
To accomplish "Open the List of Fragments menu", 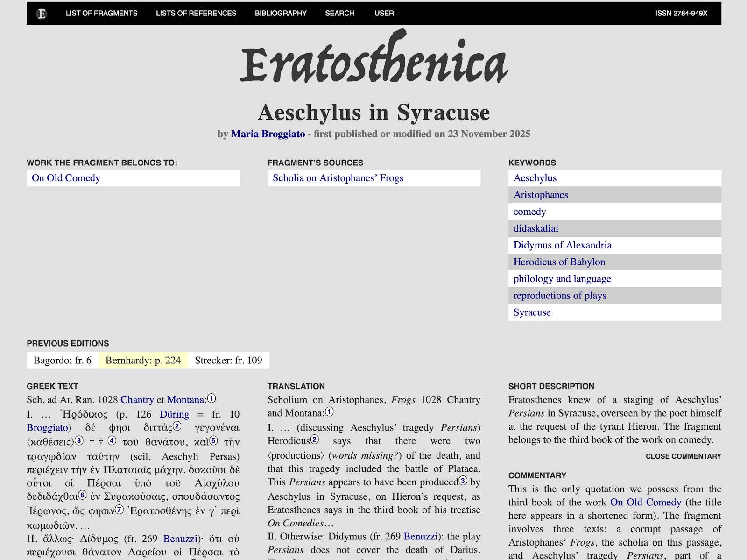I will click(101, 13).
